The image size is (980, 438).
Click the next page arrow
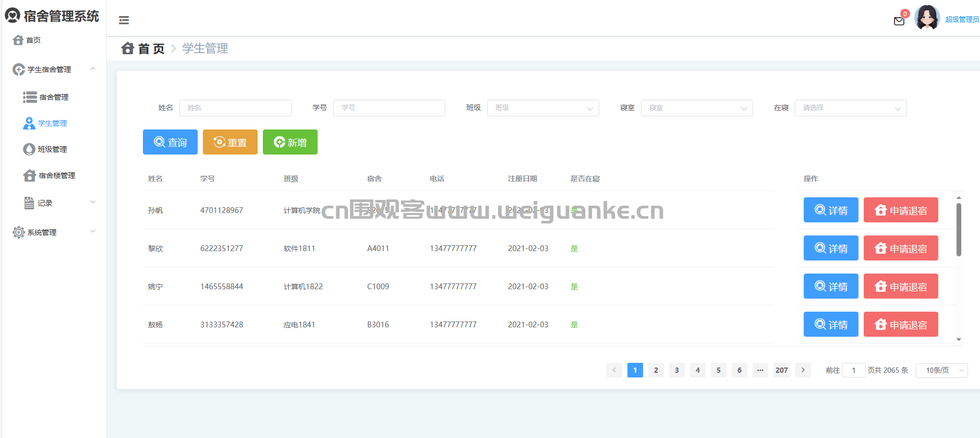click(x=803, y=370)
